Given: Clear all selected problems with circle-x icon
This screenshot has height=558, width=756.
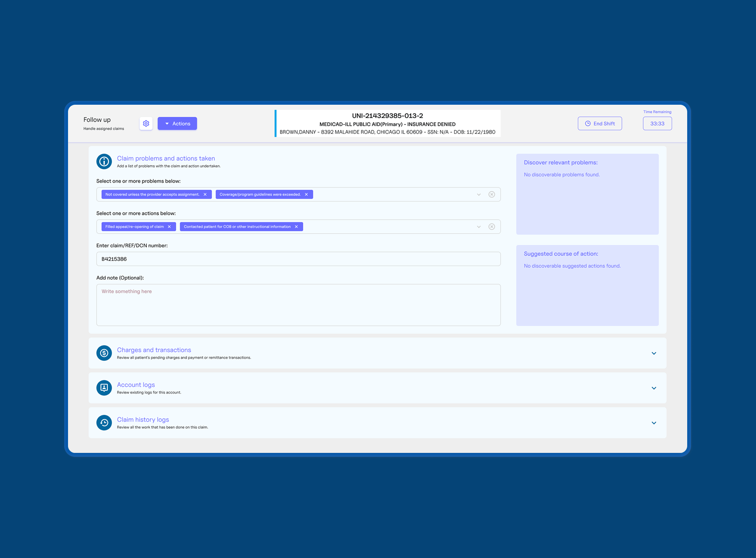Looking at the screenshot, I should [x=492, y=195].
